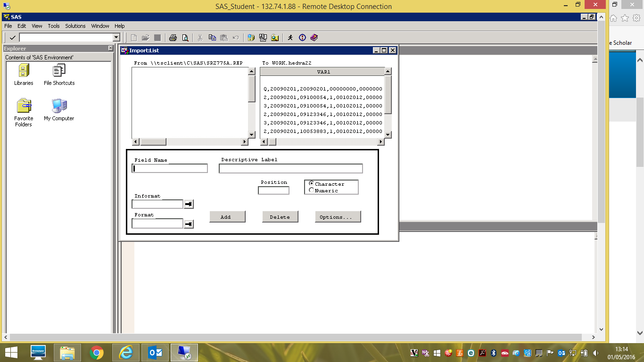The image size is (644, 362).
Task: Open the Tools menu
Action: (x=53, y=26)
